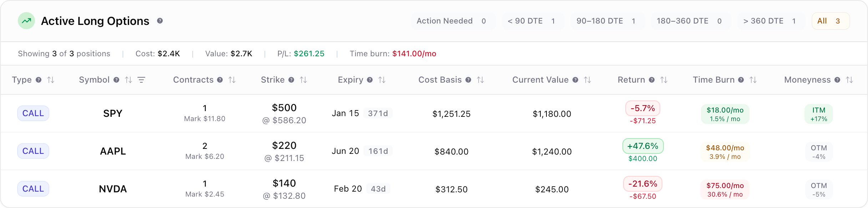Click the NVDA symbol cell
The width and height of the screenshot is (868, 208).
(x=113, y=189)
